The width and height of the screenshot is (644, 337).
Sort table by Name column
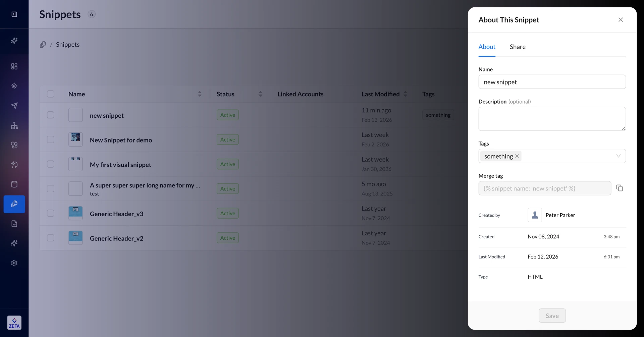pyautogui.click(x=200, y=94)
